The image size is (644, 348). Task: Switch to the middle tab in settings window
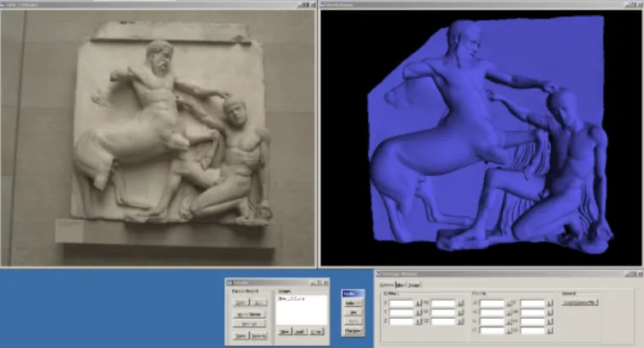coord(400,285)
